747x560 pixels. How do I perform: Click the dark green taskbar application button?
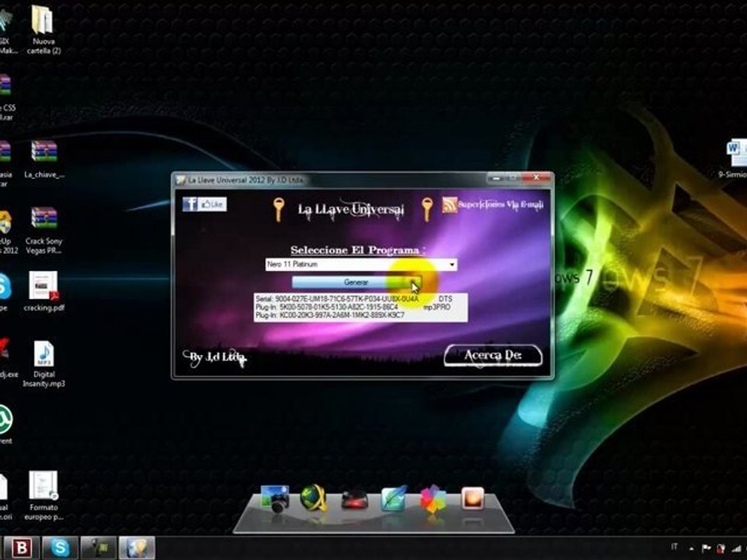(x=99, y=548)
